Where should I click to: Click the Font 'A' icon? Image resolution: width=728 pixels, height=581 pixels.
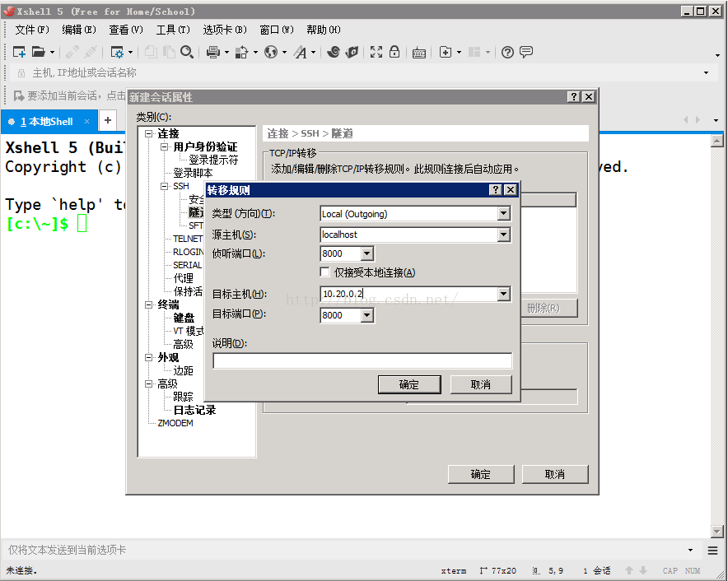pos(301,52)
